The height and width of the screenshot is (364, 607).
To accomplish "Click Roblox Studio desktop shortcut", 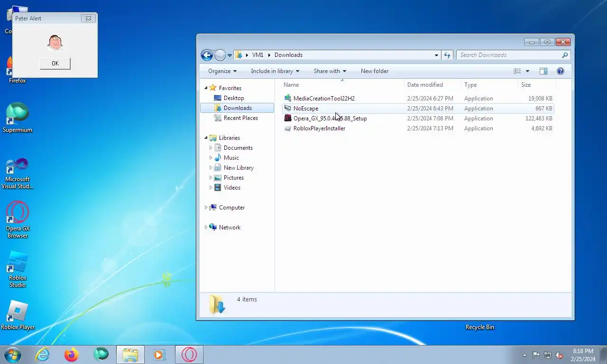I will 18,269.
